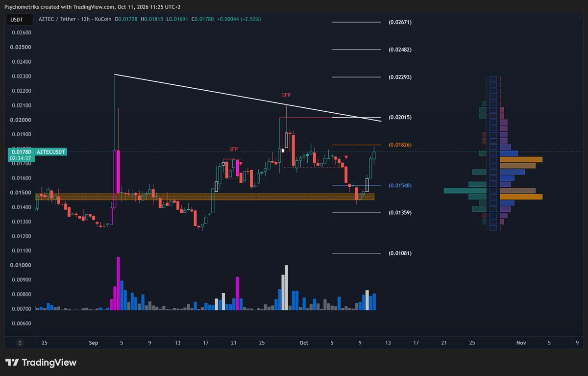Viewport: 588px width, 376px height.
Task: Click the Nov label on the time axis
Action: [521, 343]
